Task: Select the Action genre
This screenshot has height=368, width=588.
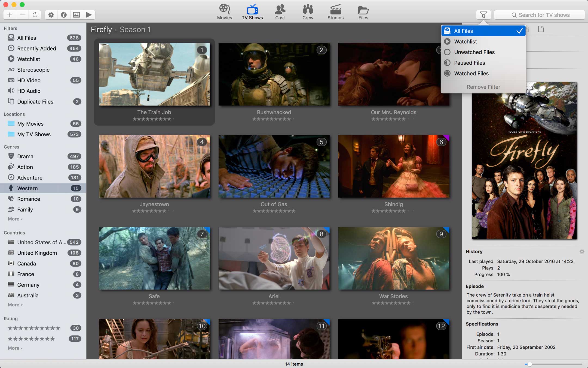Action: pyautogui.click(x=43, y=167)
